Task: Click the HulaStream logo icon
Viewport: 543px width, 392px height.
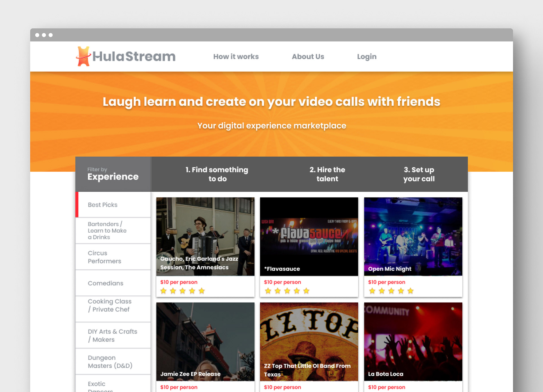Action: (83, 56)
